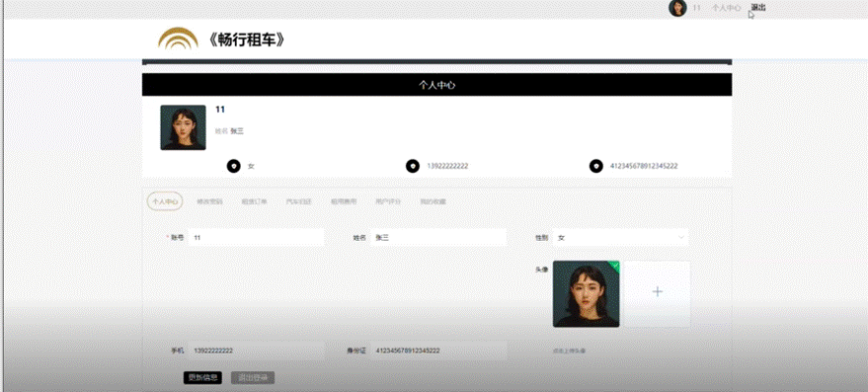Open the 租赁订单 tab
The image size is (868, 392).
254,202
